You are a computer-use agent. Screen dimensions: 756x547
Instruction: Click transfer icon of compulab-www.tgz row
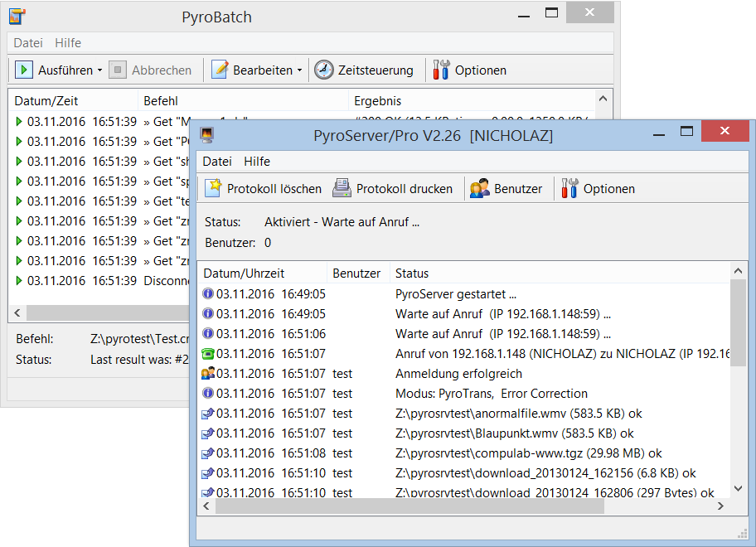(x=208, y=453)
